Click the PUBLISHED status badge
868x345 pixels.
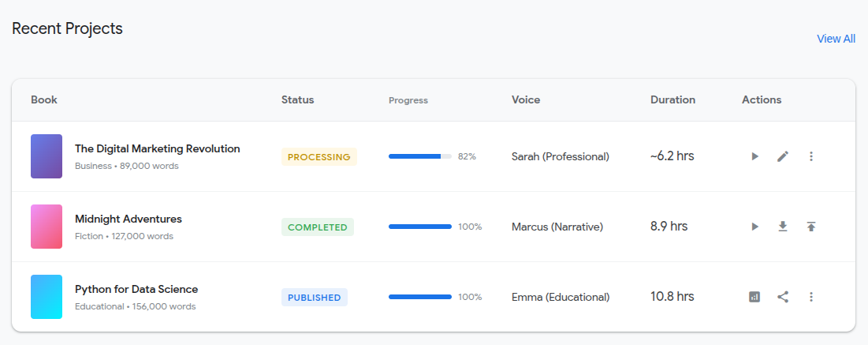[315, 298]
